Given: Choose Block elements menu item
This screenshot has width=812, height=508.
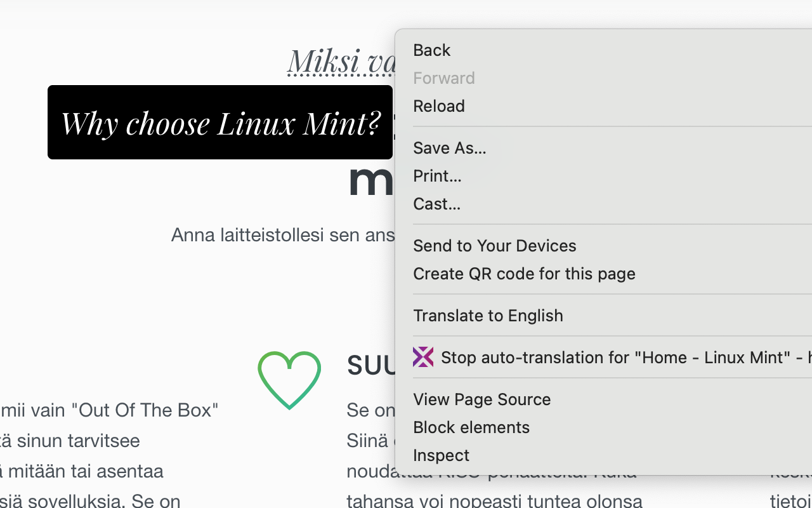Looking at the screenshot, I should pyautogui.click(x=471, y=427).
